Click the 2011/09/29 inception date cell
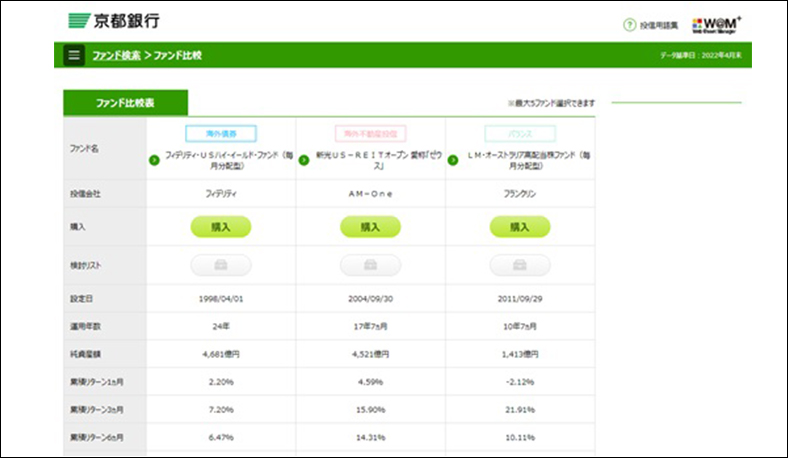Viewport: 788px width, 458px height. click(x=520, y=299)
